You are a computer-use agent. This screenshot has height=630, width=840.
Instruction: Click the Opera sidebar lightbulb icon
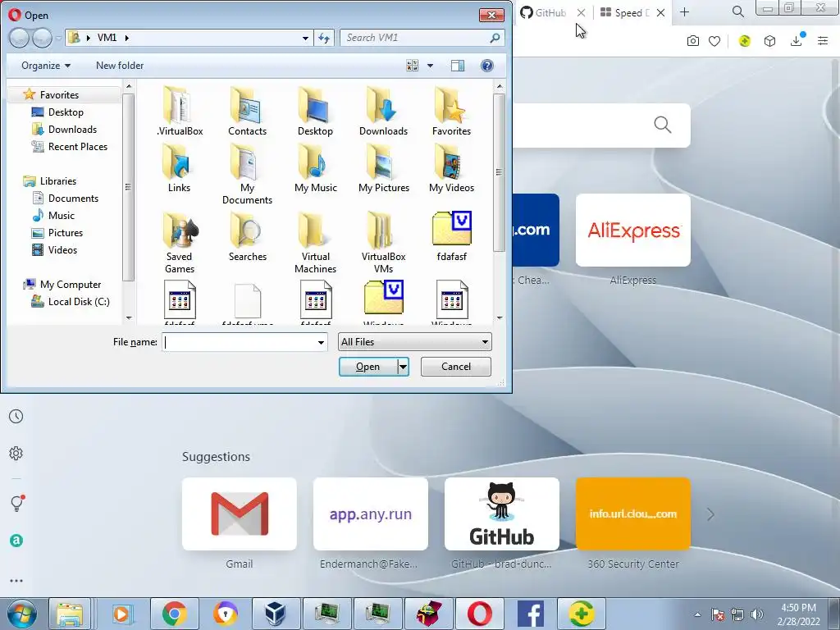(x=17, y=503)
